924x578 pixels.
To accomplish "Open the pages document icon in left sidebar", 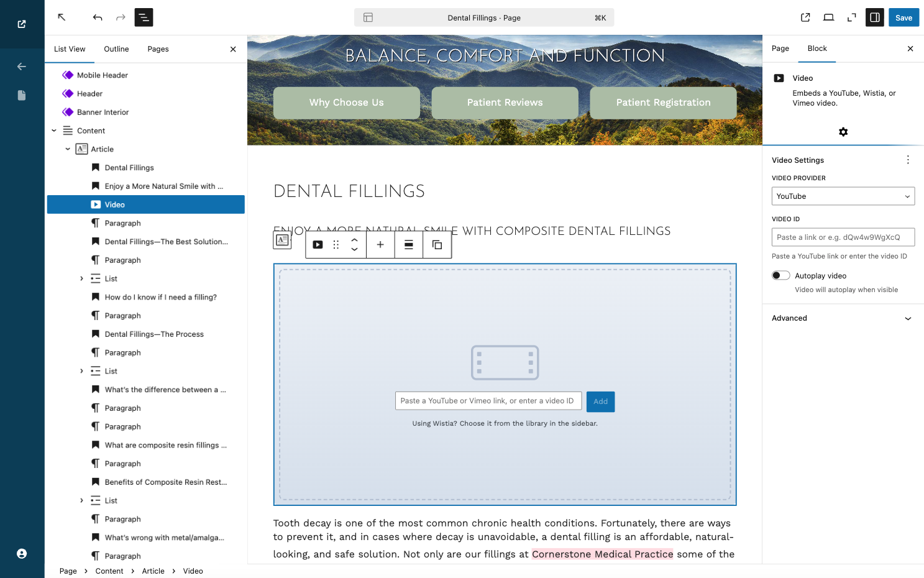I will pos(22,95).
